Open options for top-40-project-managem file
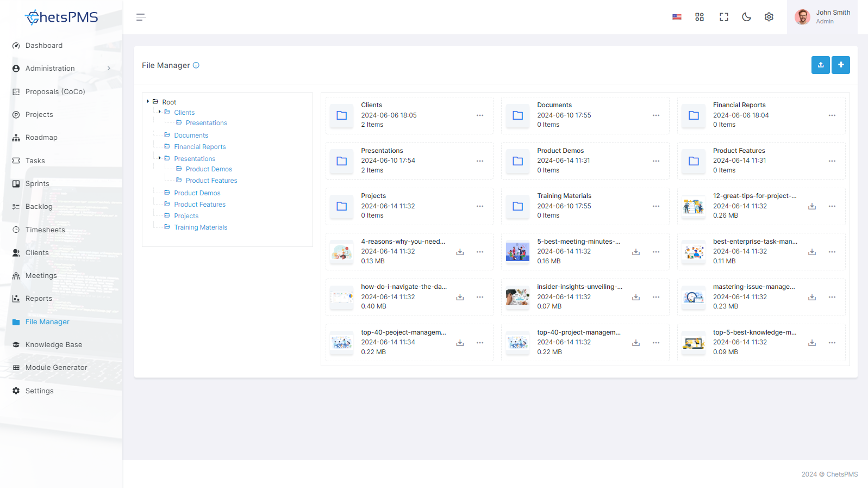868x488 pixels. [x=656, y=343]
